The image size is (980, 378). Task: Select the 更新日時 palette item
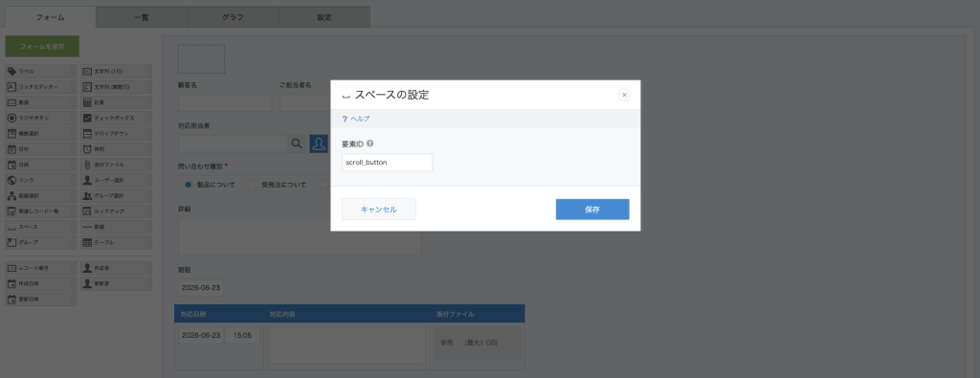point(40,300)
